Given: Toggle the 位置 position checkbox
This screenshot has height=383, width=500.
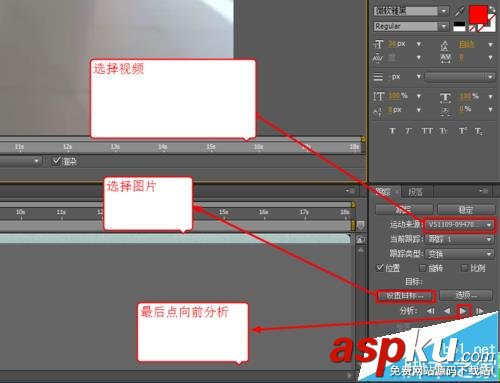Looking at the screenshot, I should (x=380, y=268).
